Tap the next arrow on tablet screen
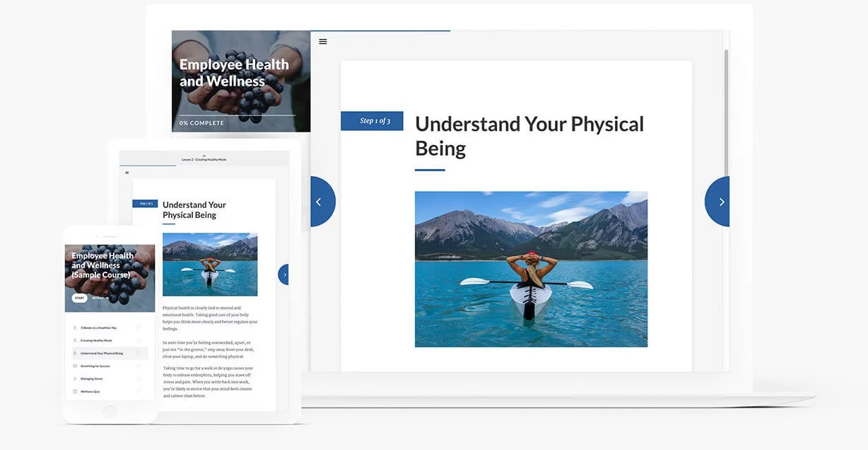 (284, 275)
